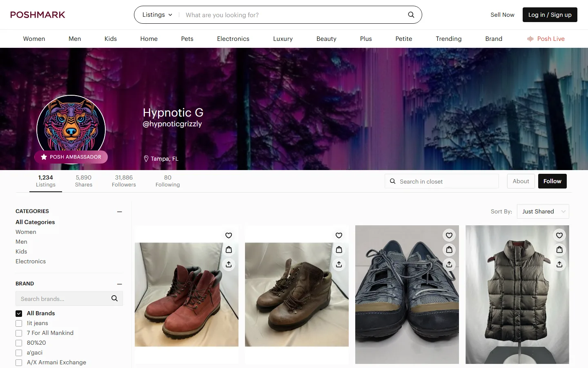Like the puffer vest listing
Image resolution: width=588 pixels, height=368 pixels.
click(x=559, y=236)
